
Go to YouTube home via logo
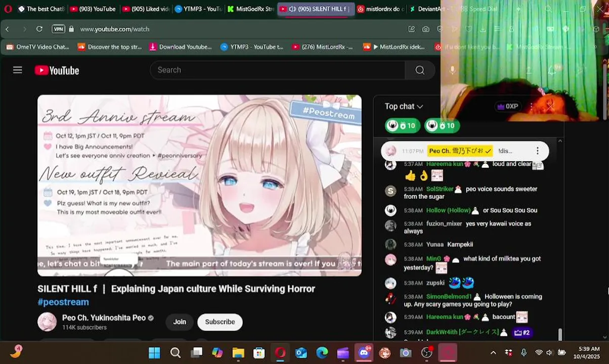57,70
